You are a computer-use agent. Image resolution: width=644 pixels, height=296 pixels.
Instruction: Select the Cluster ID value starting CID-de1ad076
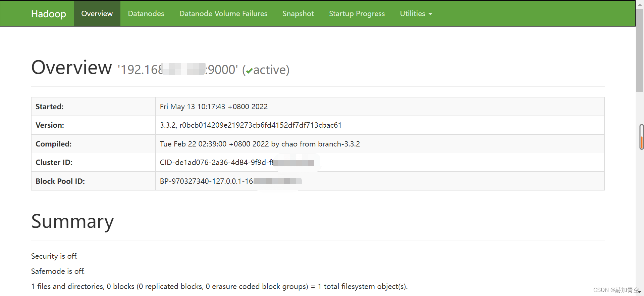point(237,163)
